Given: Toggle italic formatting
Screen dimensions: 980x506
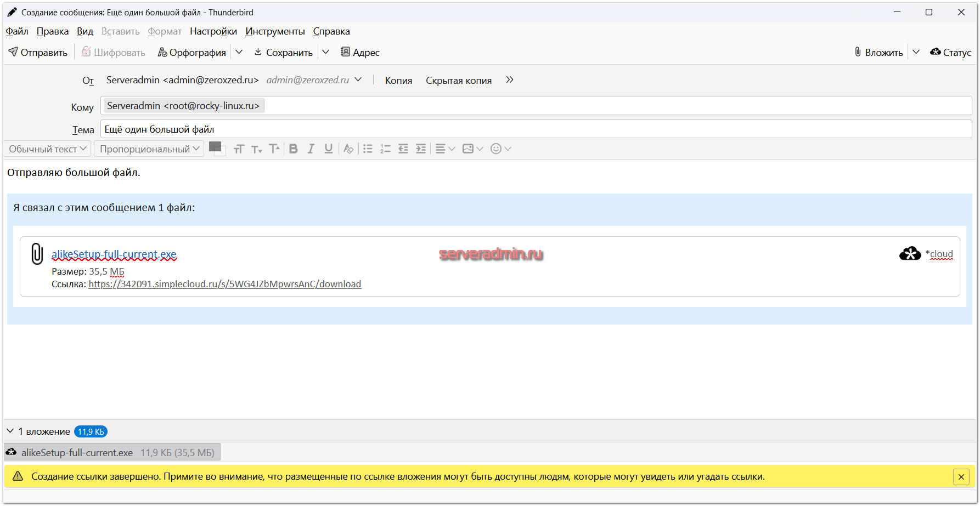Looking at the screenshot, I should (311, 149).
